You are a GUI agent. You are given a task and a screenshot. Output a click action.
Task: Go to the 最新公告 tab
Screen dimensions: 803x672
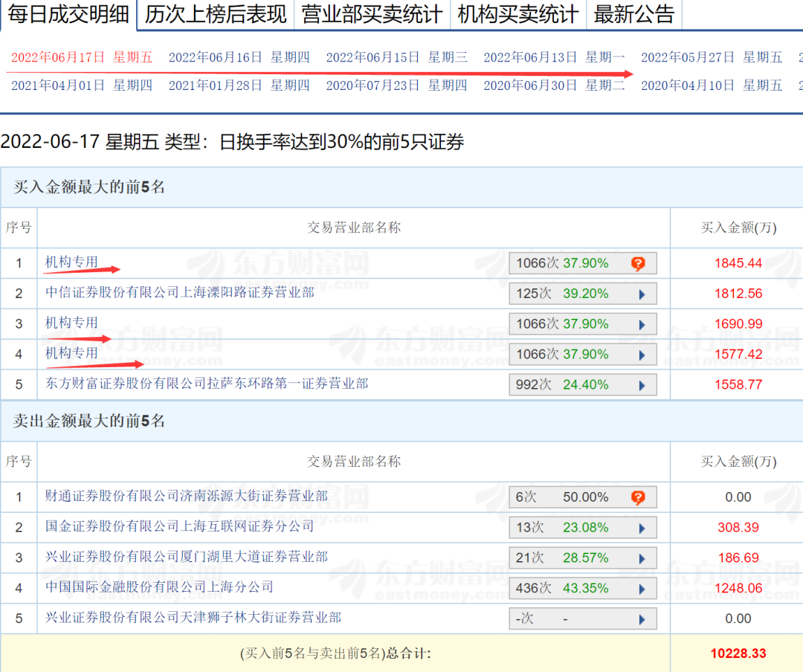(634, 14)
